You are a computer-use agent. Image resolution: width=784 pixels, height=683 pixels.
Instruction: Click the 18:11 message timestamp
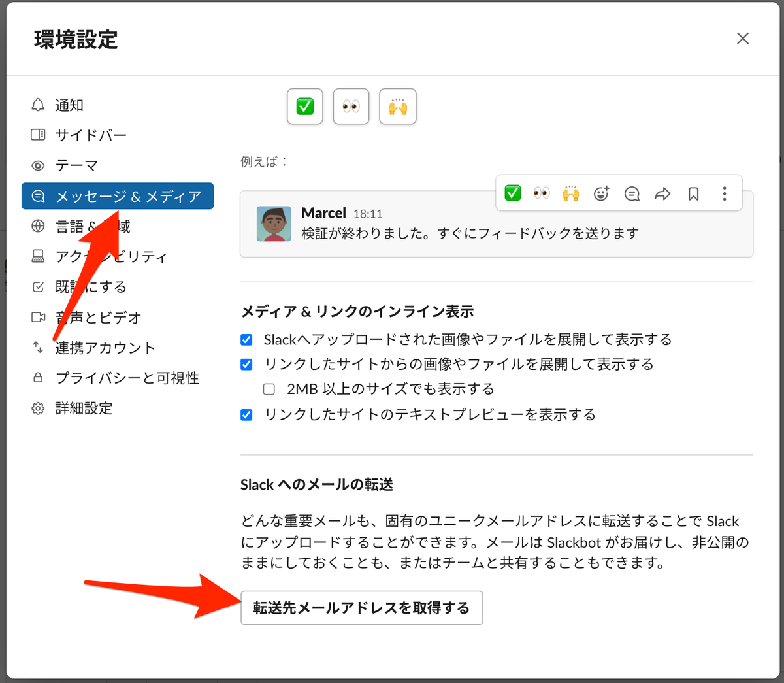[x=368, y=214]
